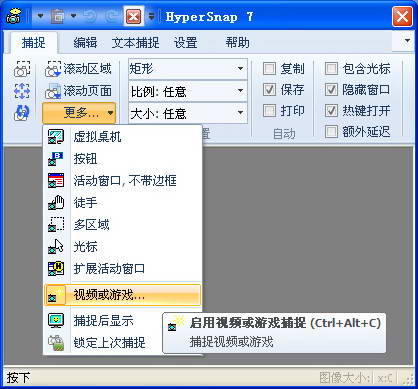Open customize quick access toolbar arrow
The image size is (418, 389).
(151, 16)
